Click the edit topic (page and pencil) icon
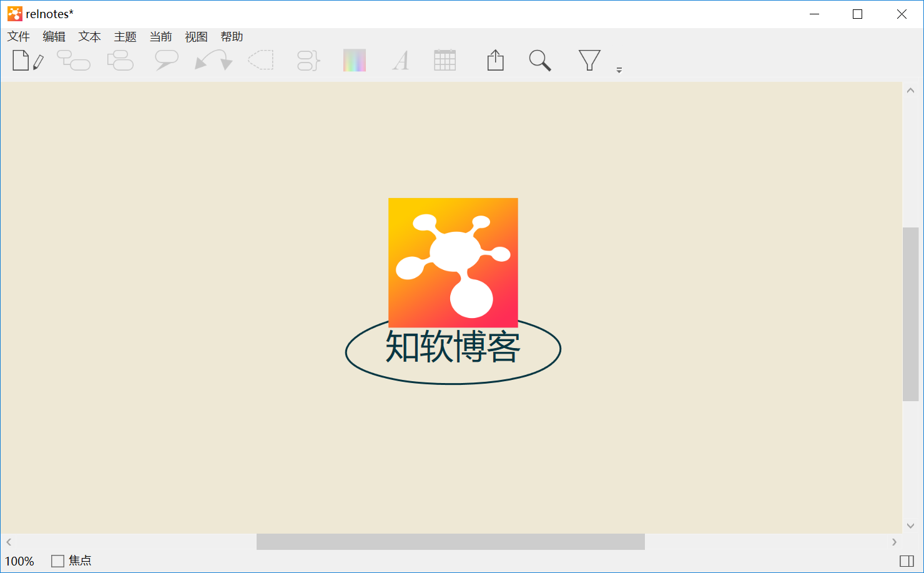Image resolution: width=924 pixels, height=573 pixels. click(x=29, y=61)
